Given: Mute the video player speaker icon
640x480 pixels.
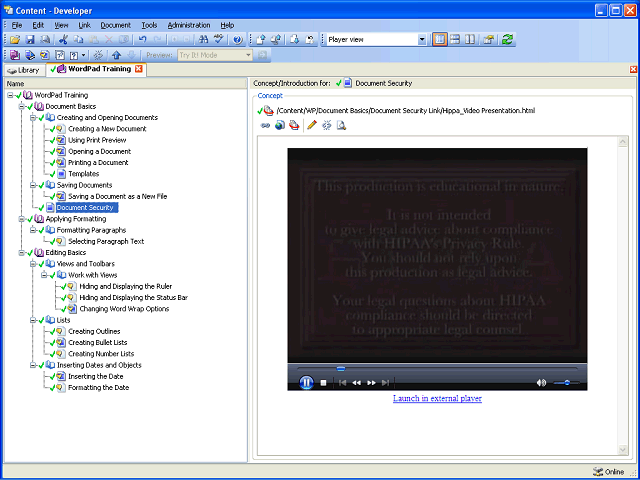Looking at the screenshot, I should click(541, 383).
